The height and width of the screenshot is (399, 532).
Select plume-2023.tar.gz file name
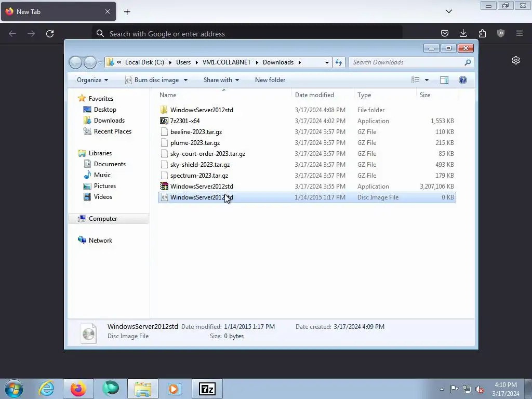click(195, 143)
